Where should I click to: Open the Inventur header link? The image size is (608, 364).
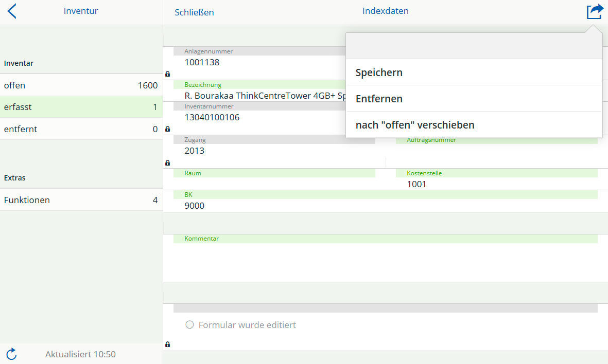[81, 11]
